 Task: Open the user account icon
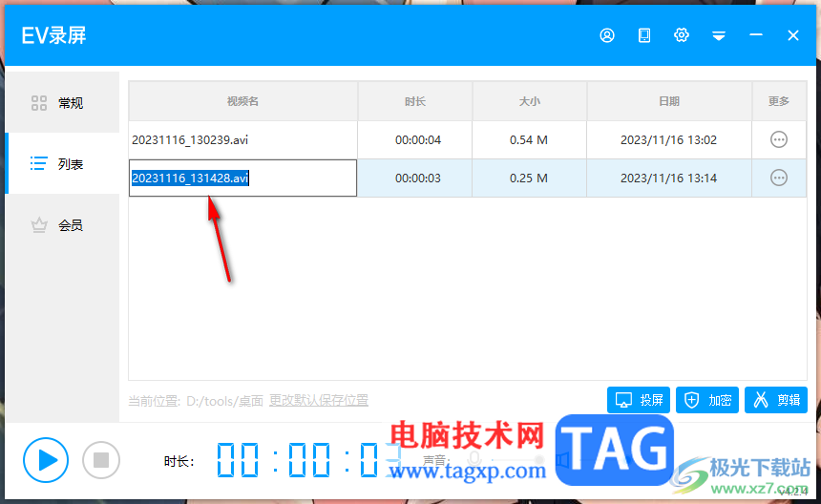point(607,35)
